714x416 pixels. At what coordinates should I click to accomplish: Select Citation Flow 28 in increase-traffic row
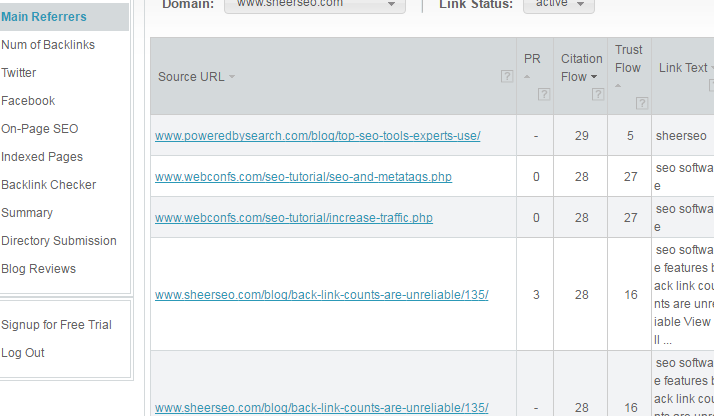click(581, 218)
